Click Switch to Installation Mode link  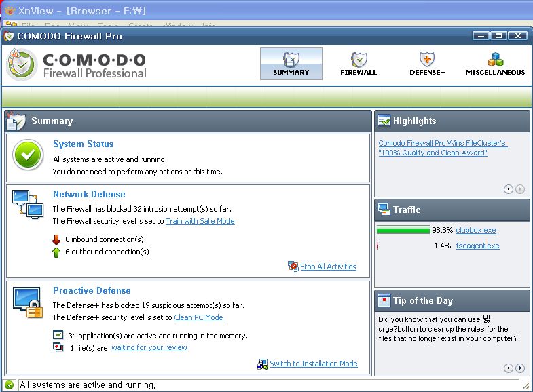(314, 364)
